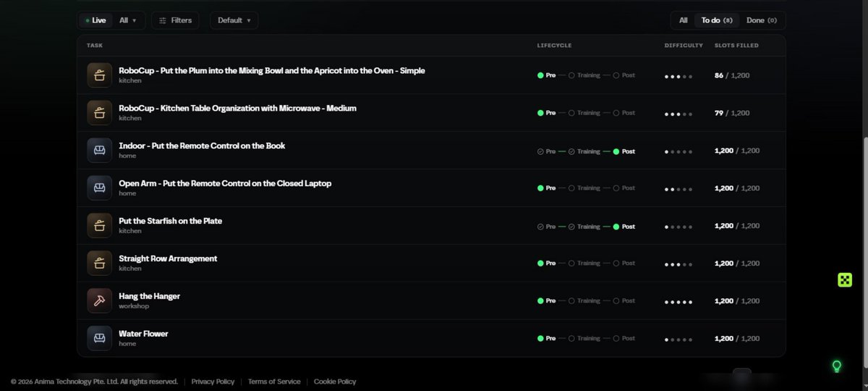Open the Privacy Policy link
This screenshot has width=868, height=391.
click(213, 382)
